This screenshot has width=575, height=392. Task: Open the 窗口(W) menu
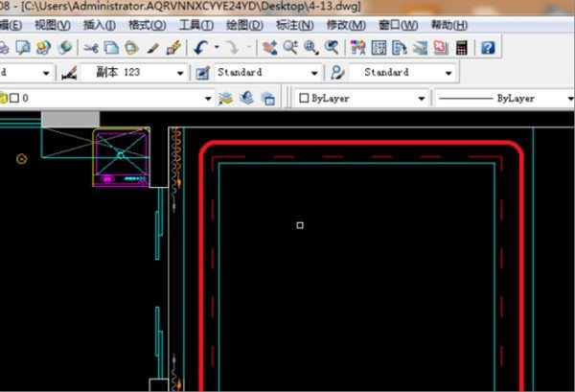[x=397, y=24]
